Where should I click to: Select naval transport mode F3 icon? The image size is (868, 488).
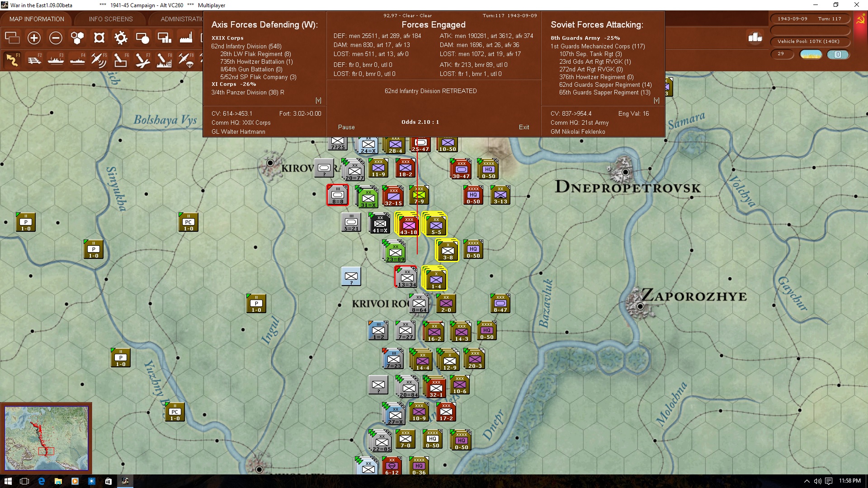(x=56, y=60)
